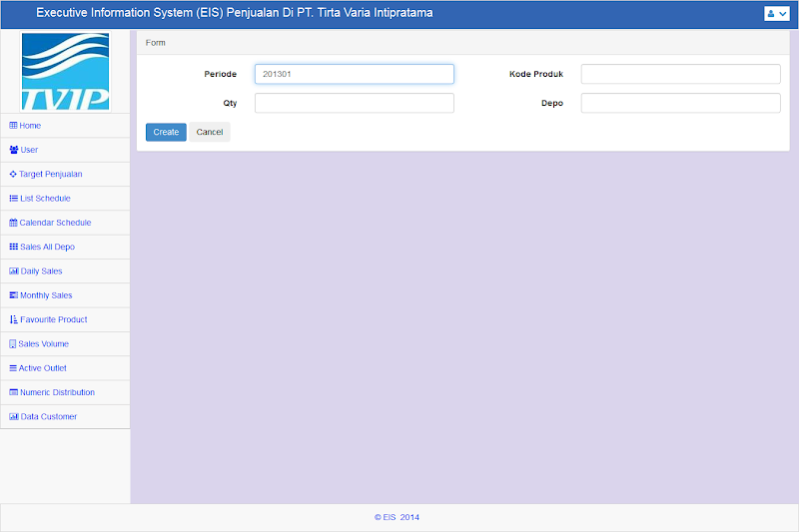Click the Home table icon in sidebar
The height and width of the screenshot is (532, 799).
click(13, 125)
